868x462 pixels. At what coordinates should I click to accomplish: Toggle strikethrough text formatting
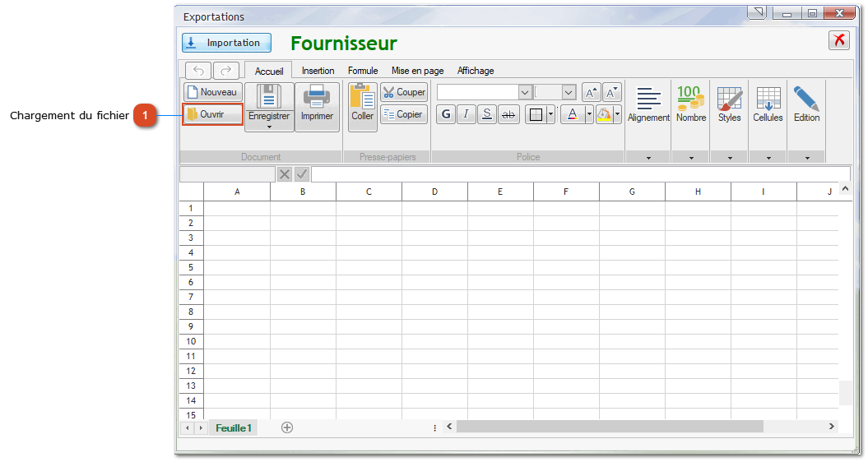508,114
